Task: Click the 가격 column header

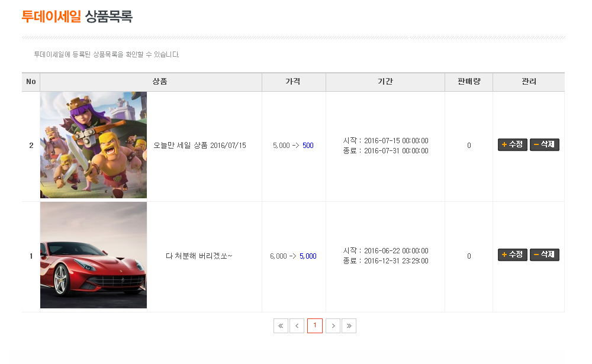Action: tap(293, 82)
